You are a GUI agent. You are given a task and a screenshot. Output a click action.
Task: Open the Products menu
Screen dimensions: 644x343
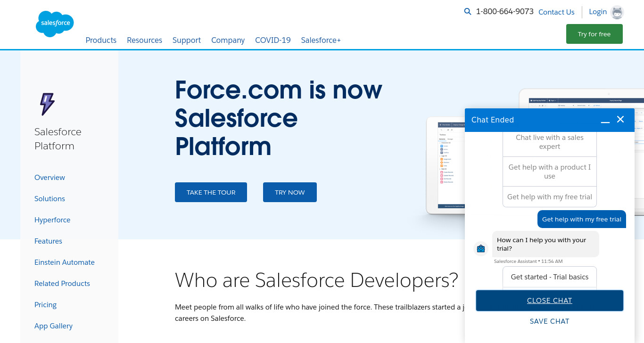pos(101,40)
